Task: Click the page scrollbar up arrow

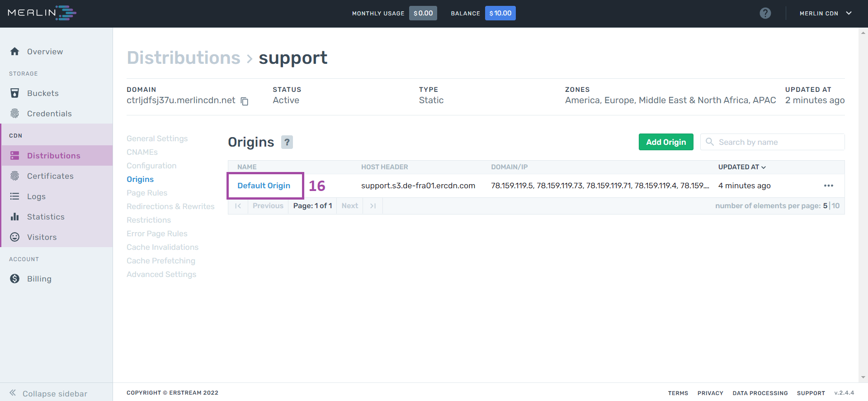Action: click(863, 33)
